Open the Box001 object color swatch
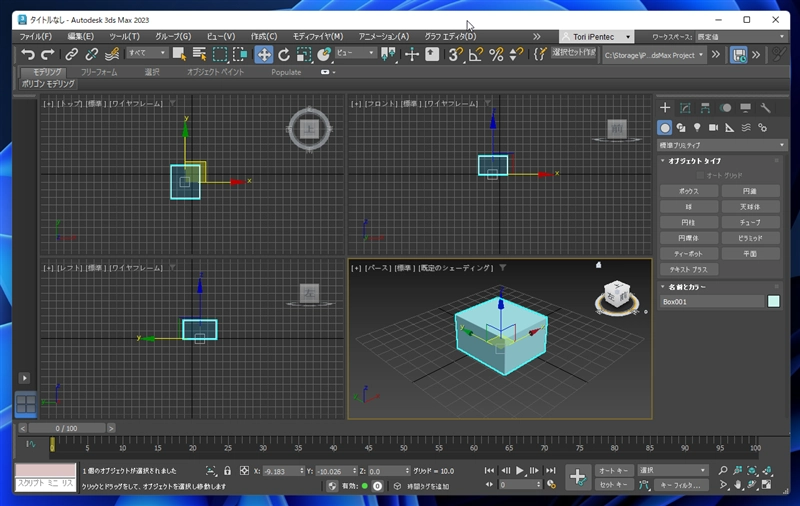The image size is (800, 506). (x=773, y=301)
